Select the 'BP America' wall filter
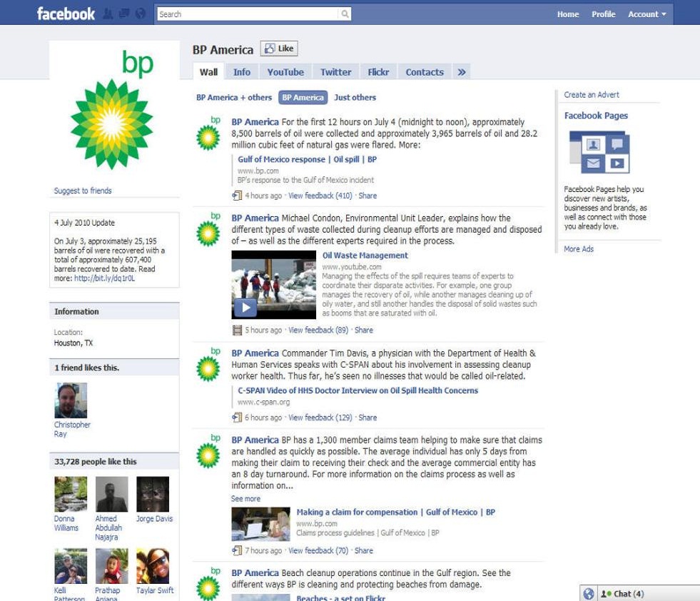 click(x=303, y=97)
